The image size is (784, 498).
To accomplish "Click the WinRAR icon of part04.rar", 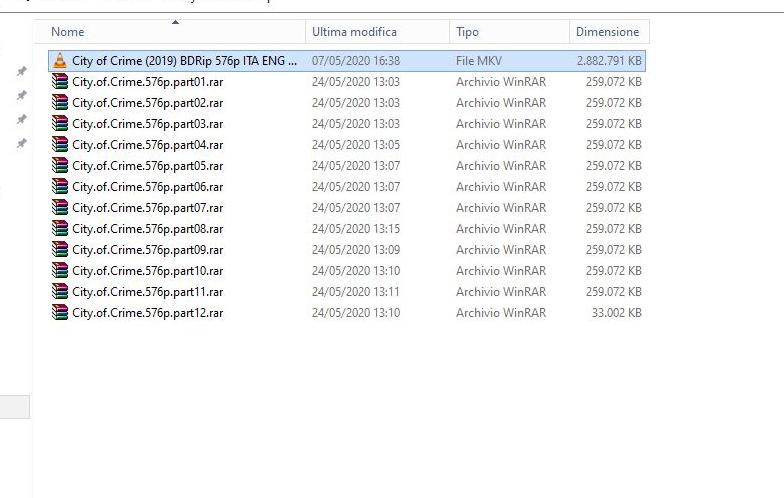I will coord(60,144).
